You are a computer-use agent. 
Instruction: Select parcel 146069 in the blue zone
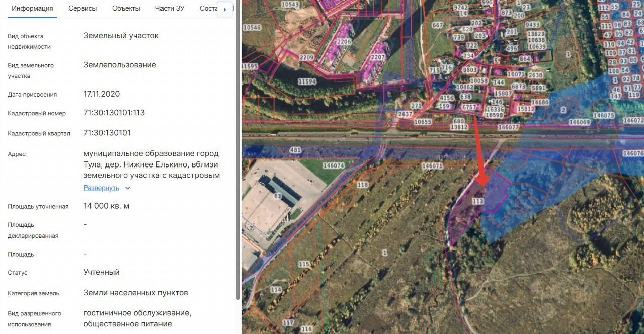pyautogui.click(x=579, y=122)
